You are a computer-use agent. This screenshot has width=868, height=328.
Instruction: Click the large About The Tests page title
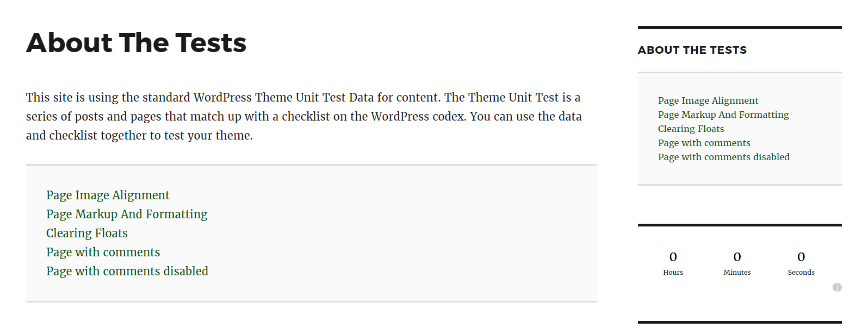136,43
